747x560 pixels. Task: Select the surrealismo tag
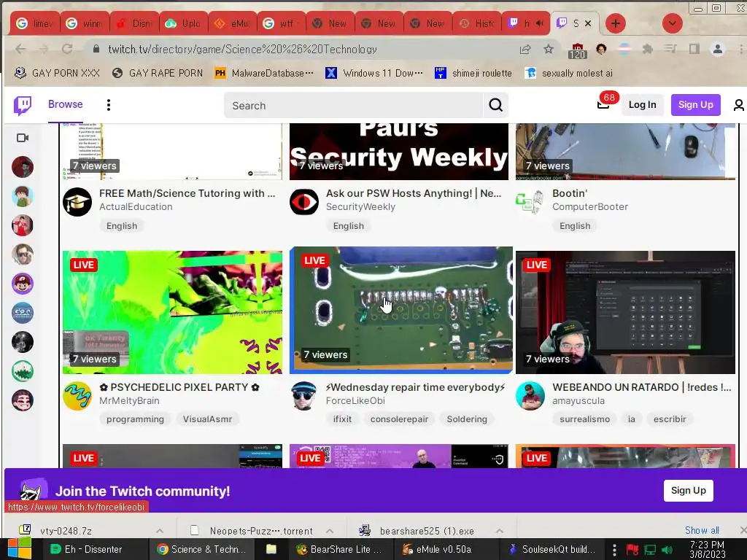[x=584, y=419]
